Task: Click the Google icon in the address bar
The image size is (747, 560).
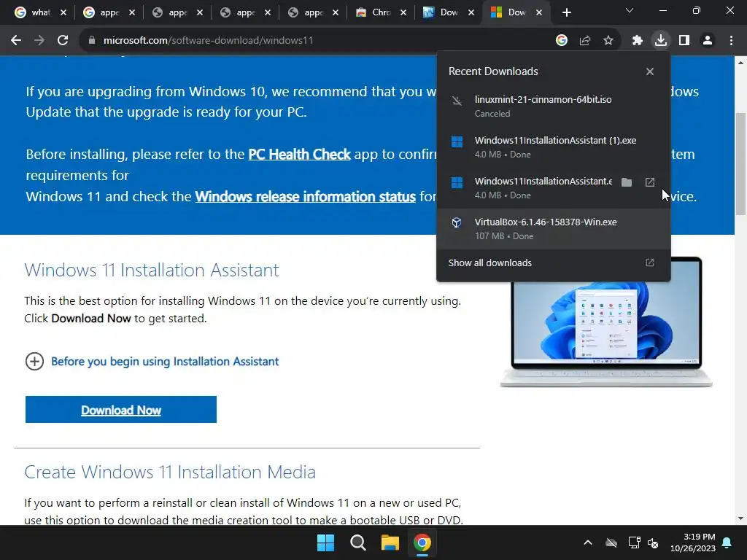Action: (562, 41)
